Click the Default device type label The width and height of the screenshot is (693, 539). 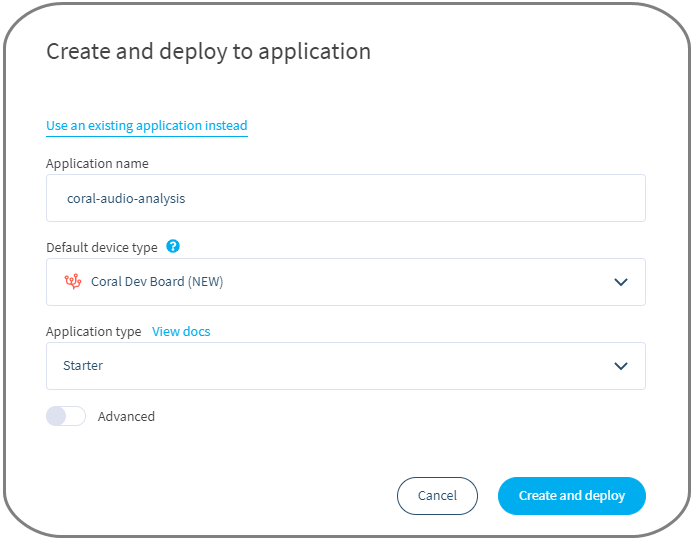click(x=102, y=247)
